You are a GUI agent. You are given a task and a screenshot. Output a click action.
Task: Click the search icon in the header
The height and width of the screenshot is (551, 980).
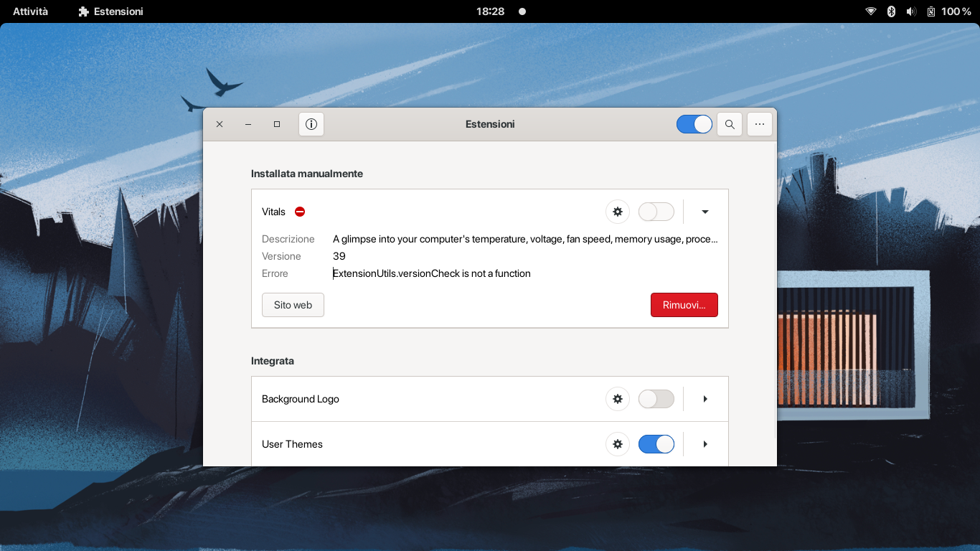point(729,123)
